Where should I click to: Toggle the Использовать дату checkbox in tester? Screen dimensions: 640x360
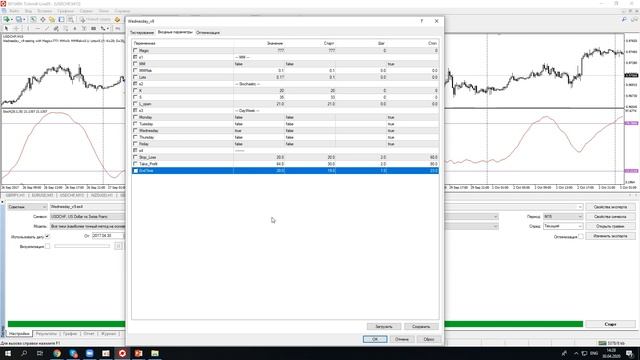(x=47, y=236)
